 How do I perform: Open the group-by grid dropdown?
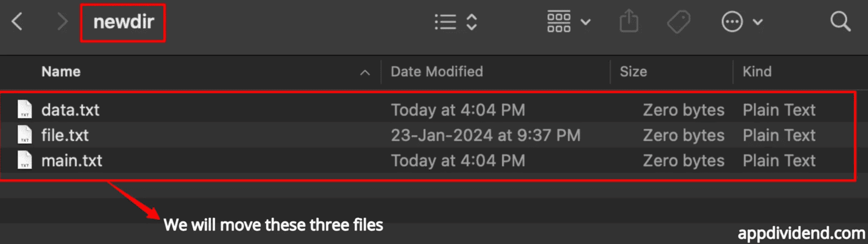[x=568, y=22]
